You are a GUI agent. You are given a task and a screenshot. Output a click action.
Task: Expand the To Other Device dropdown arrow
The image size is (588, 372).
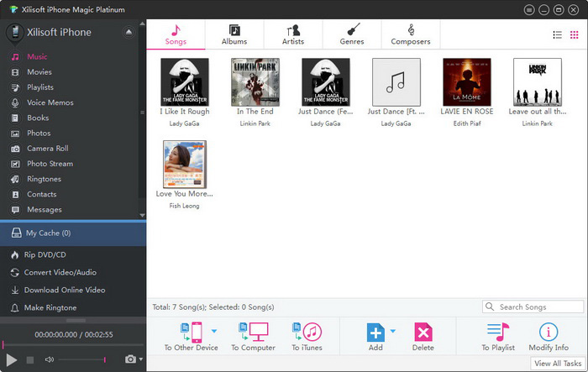click(x=213, y=332)
